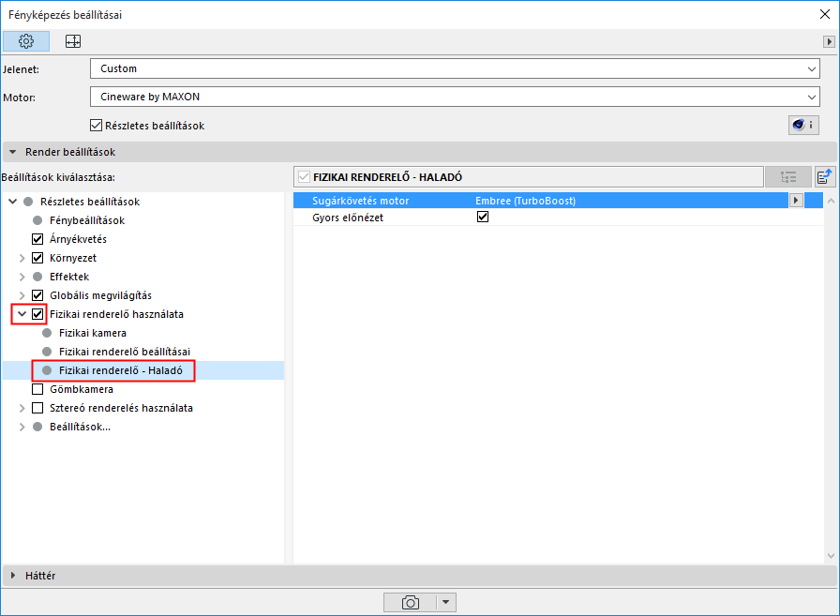Click the settings list scroll down arrow

831,556
